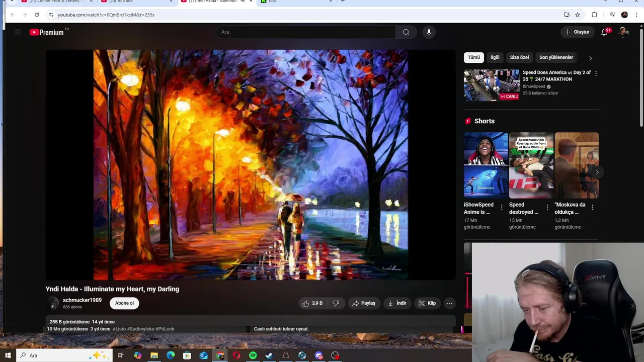View site information icon in the address bar

pos(51,15)
